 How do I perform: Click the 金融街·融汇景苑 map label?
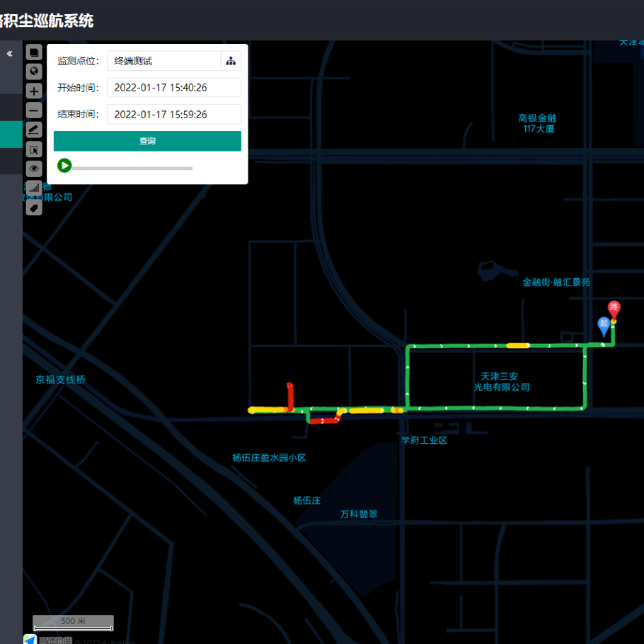[556, 282]
